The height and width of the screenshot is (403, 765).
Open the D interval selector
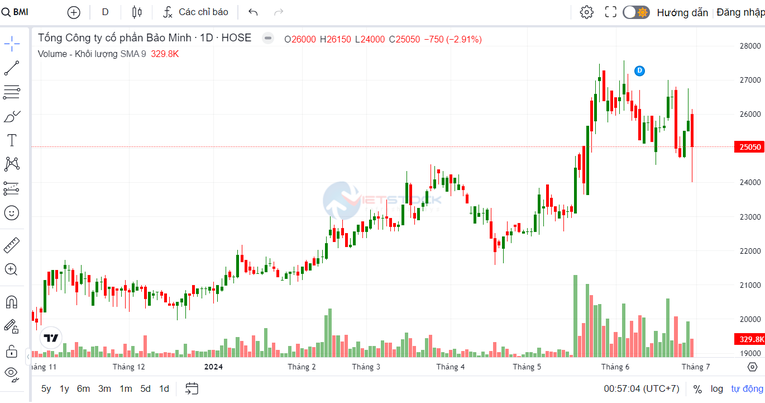105,12
